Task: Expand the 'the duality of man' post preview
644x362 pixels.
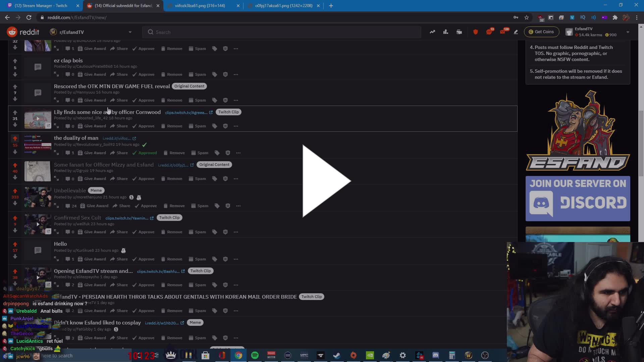Action: pos(56,153)
